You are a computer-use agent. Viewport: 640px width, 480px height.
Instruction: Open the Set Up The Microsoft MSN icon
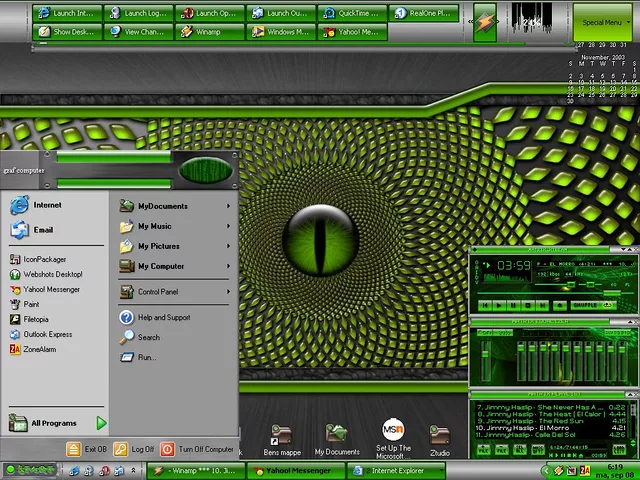(393, 432)
